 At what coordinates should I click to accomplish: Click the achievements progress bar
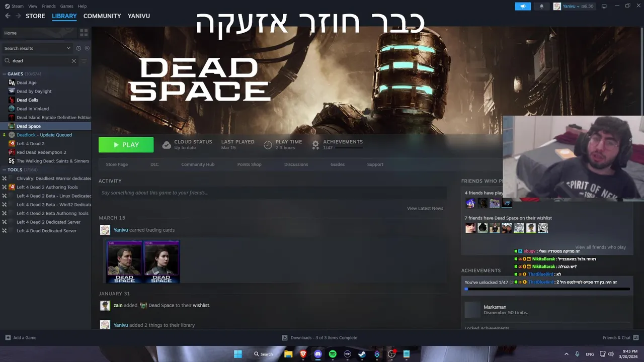click(x=547, y=289)
